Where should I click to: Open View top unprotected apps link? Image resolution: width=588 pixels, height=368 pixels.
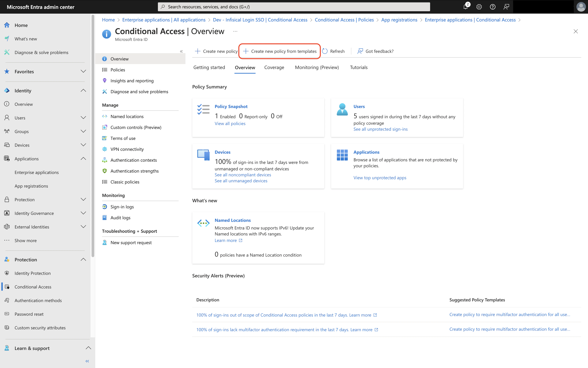pyautogui.click(x=380, y=178)
